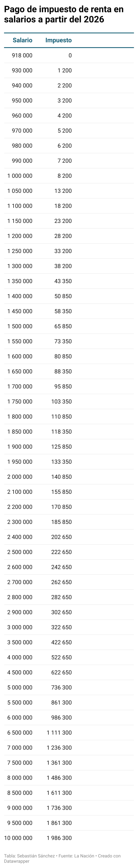Select the 918 000 salary cell
This screenshot has width=138, height=868.
22,55
